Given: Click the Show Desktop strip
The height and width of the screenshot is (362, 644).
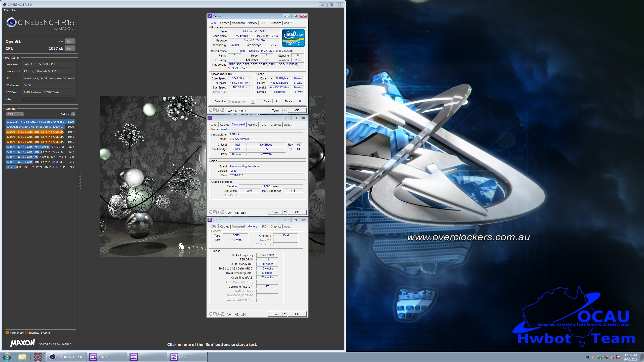Looking at the screenshot, I should [642, 357].
